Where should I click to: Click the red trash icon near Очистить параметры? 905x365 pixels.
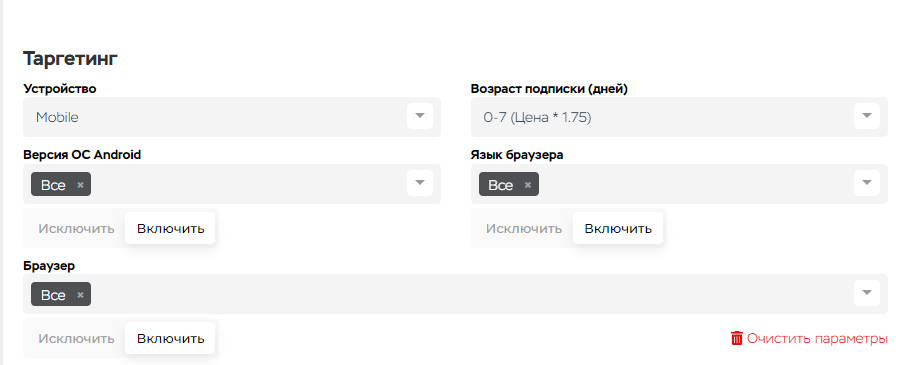(x=736, y=338)
